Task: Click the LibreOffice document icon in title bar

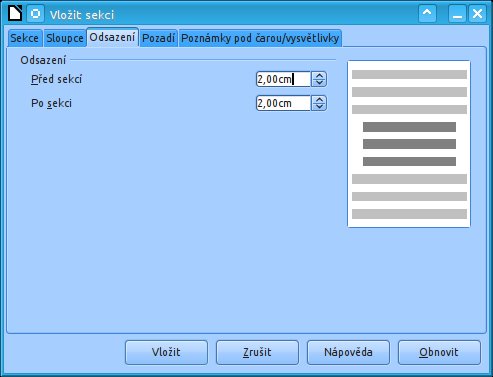Action: 15,14
